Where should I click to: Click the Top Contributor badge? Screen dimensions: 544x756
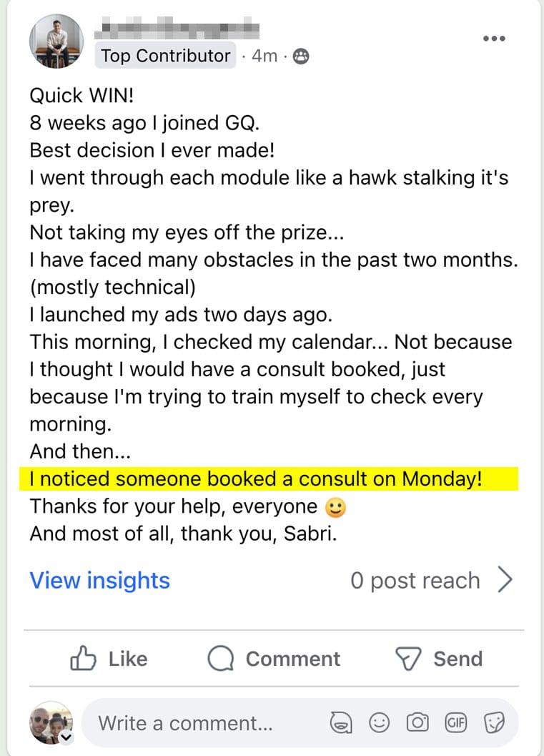pyautogui.click(x=166, y=56)
